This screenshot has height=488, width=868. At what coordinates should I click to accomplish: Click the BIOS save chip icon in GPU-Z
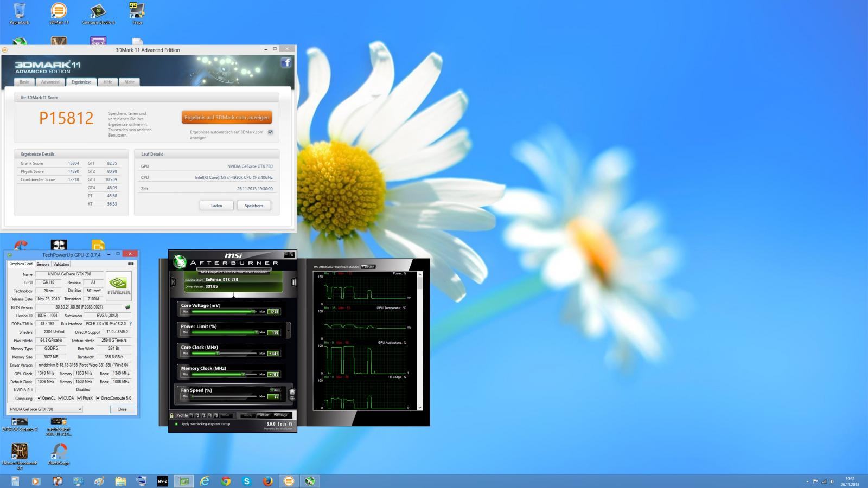128,307
